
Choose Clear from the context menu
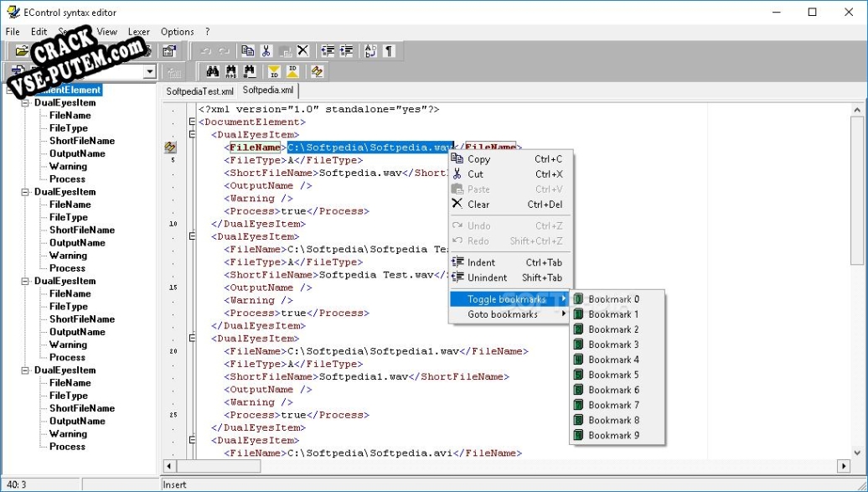pos(510,205)
